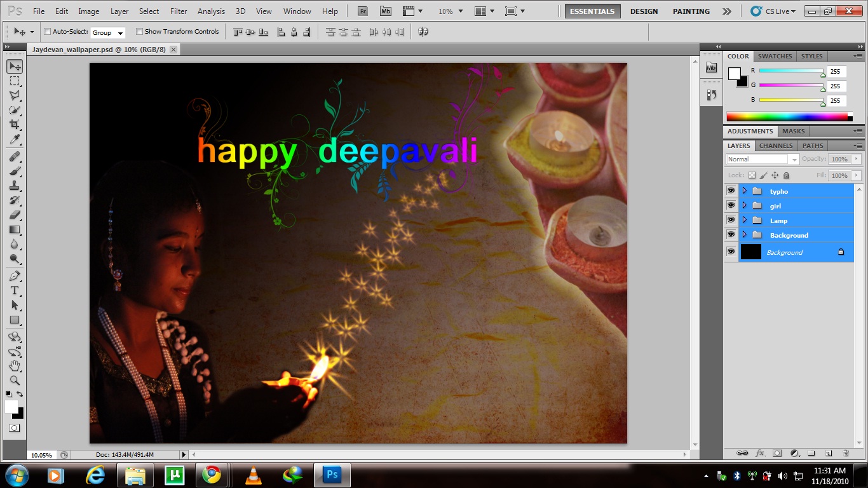
Task: Hide the girl layer group
Action: click(x=731, y=205)
